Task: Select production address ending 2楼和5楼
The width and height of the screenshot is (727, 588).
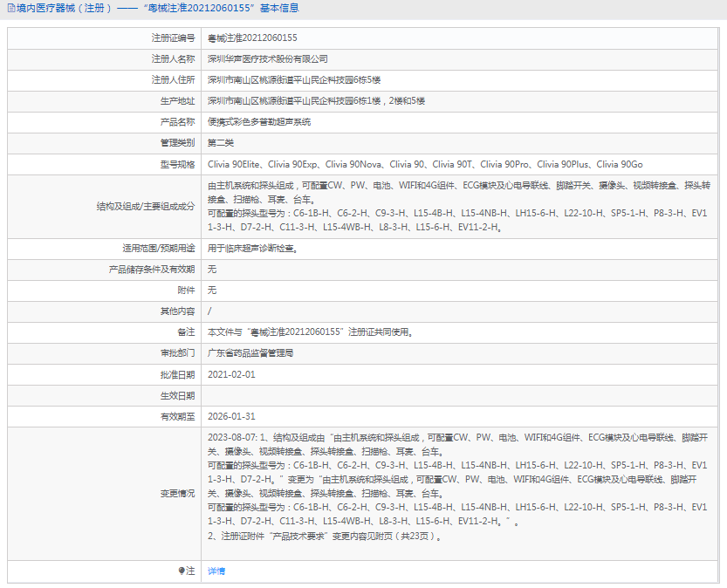Action: coord(316,100)
